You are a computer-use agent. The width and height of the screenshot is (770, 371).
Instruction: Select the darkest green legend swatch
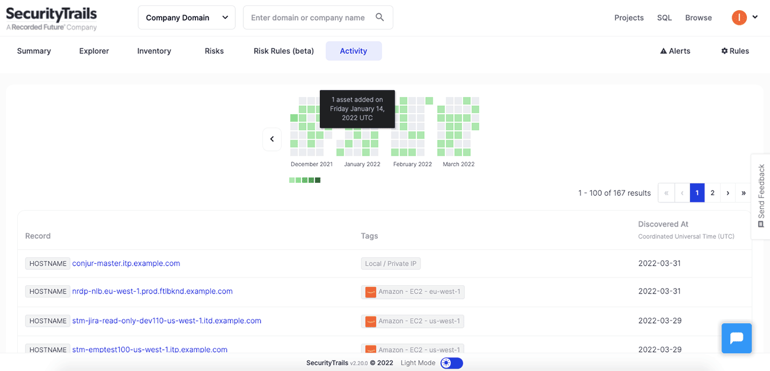318,180
